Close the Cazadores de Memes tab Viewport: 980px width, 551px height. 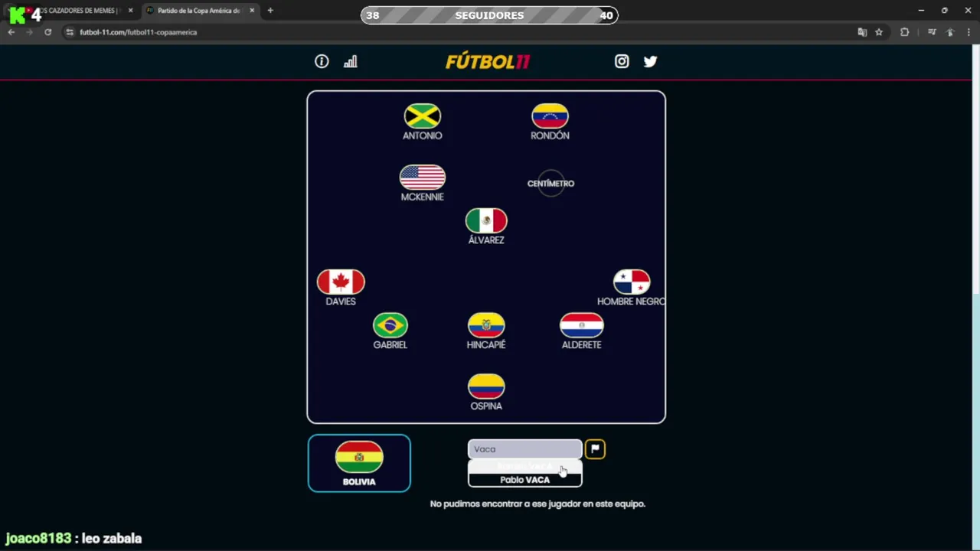pyautogui.click(x=130, y=11)
